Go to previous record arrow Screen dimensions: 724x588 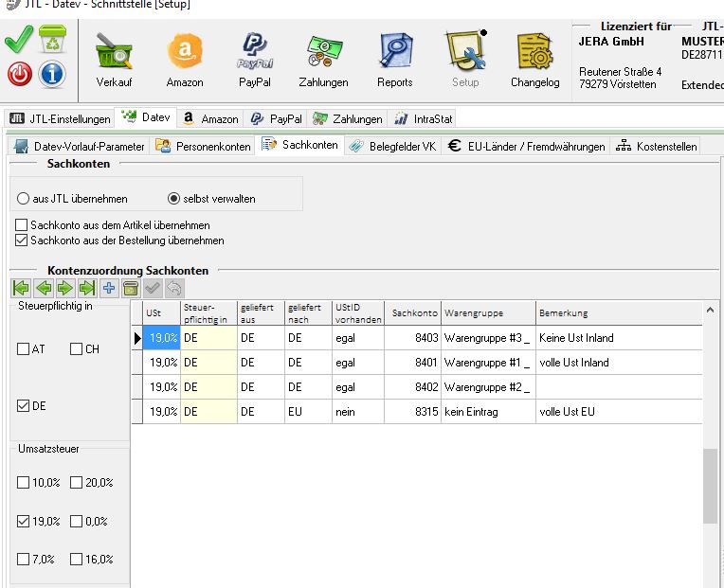43,288
